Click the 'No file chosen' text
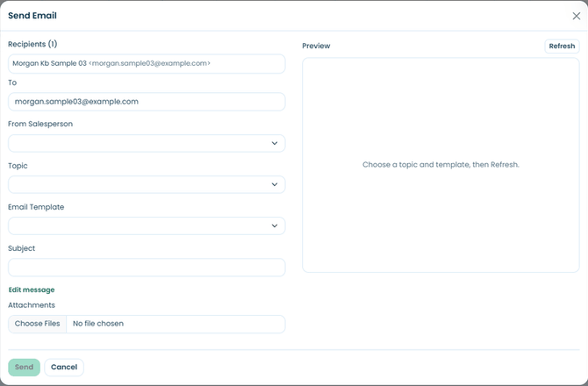This screenshot has width=588, height=386. point(98,324)
